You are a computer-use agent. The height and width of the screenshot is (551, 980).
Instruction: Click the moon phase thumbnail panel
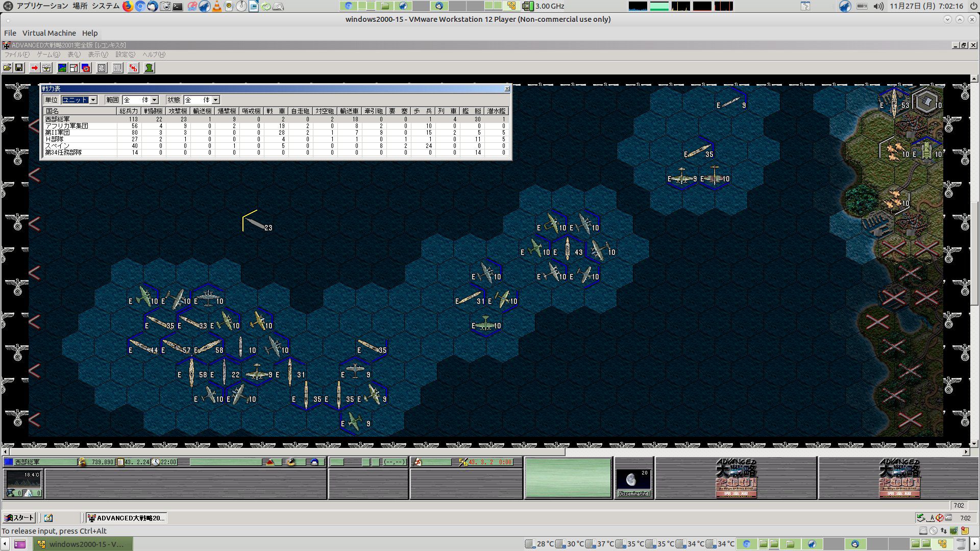pos(633,480)
